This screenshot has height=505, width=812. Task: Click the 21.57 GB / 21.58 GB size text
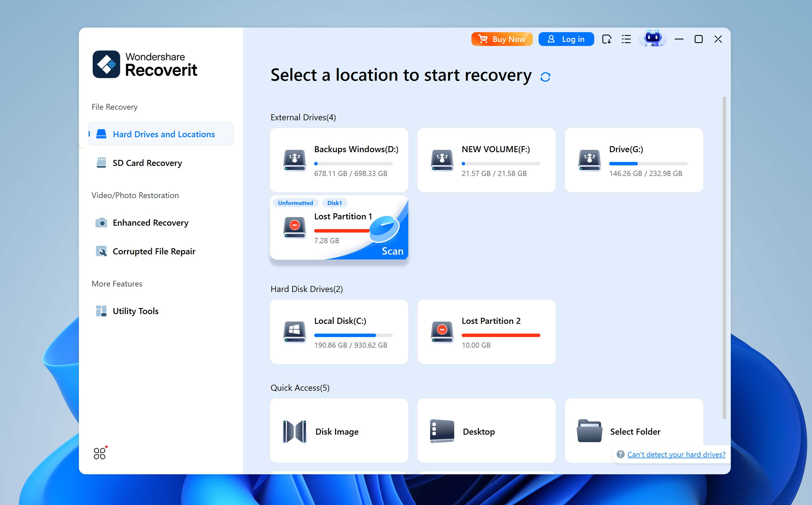[494, 173]
